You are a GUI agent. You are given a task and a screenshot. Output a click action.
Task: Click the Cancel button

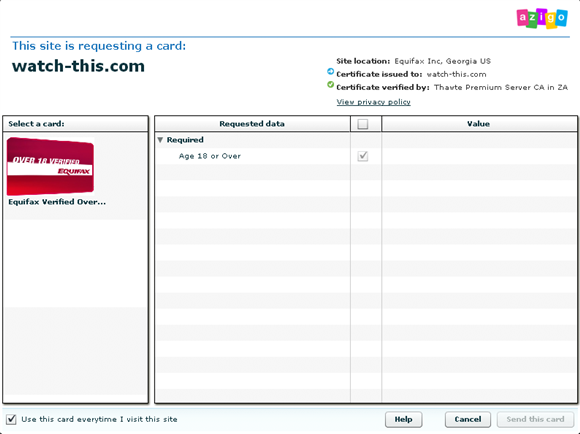[x=468, y=419]
